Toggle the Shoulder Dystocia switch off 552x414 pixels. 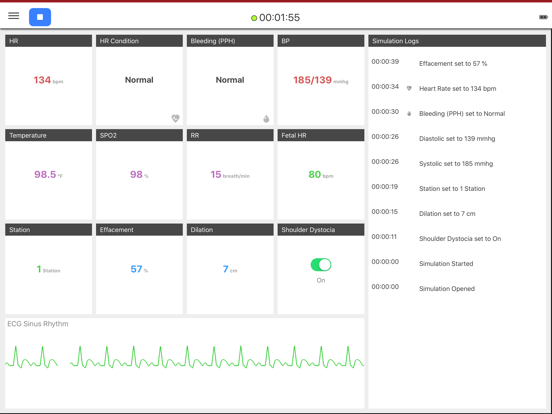pyautogui.click(x=321, y=265)
